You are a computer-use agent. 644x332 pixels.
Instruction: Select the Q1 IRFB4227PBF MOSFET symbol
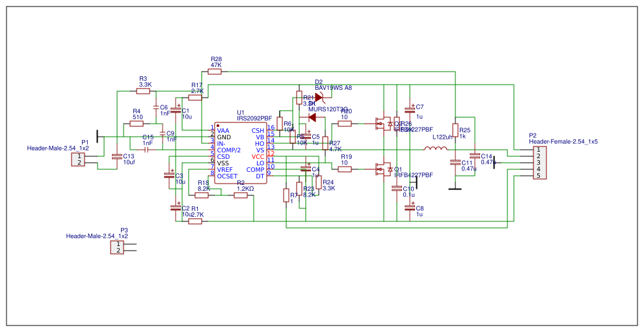(384, 169)
